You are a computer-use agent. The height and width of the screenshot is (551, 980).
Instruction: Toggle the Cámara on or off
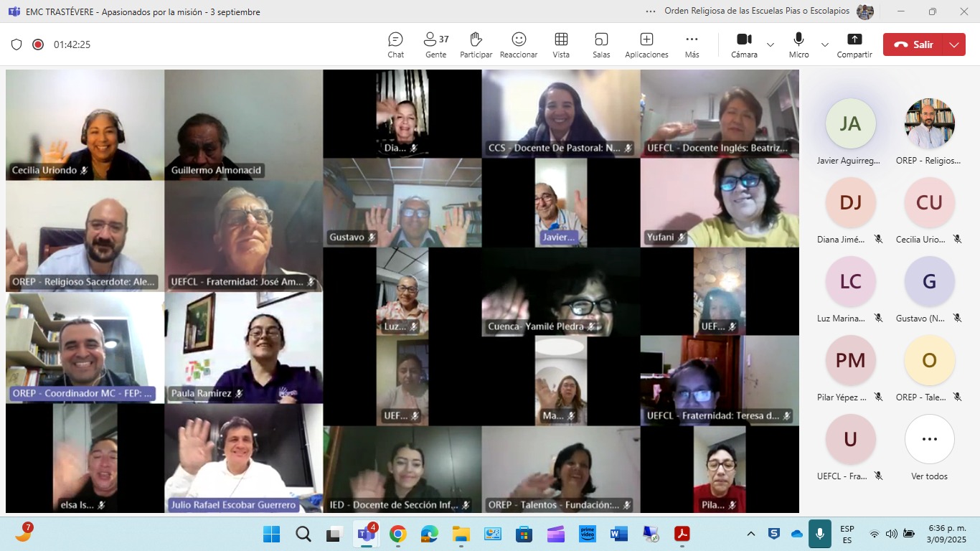tap(744, 44)
